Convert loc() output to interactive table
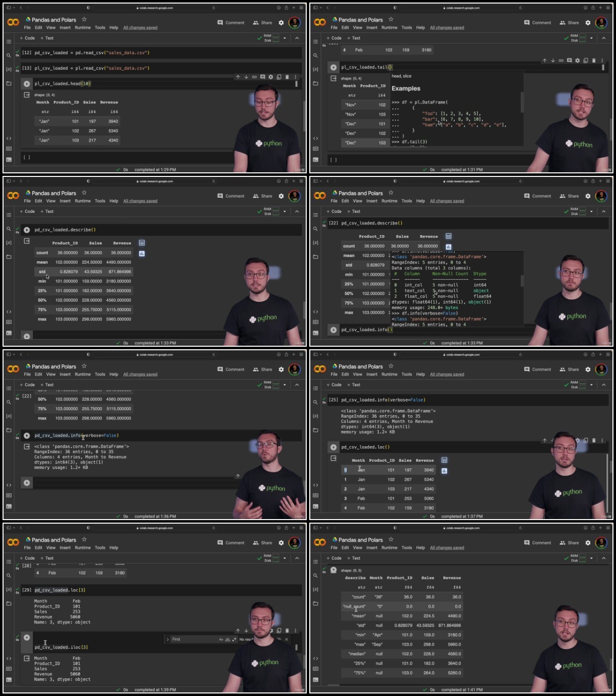 click(444, 460)
